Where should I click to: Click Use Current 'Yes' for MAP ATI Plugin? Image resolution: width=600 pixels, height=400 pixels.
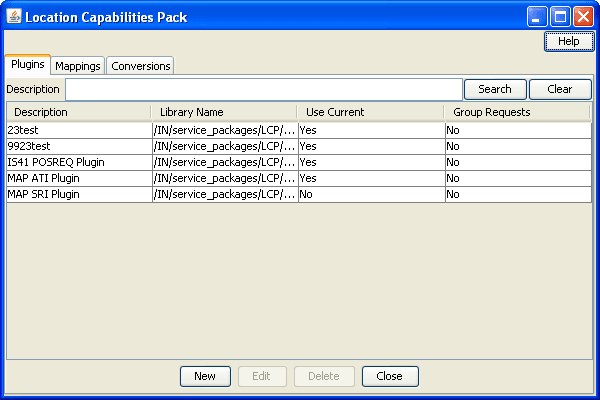(372, 178)
